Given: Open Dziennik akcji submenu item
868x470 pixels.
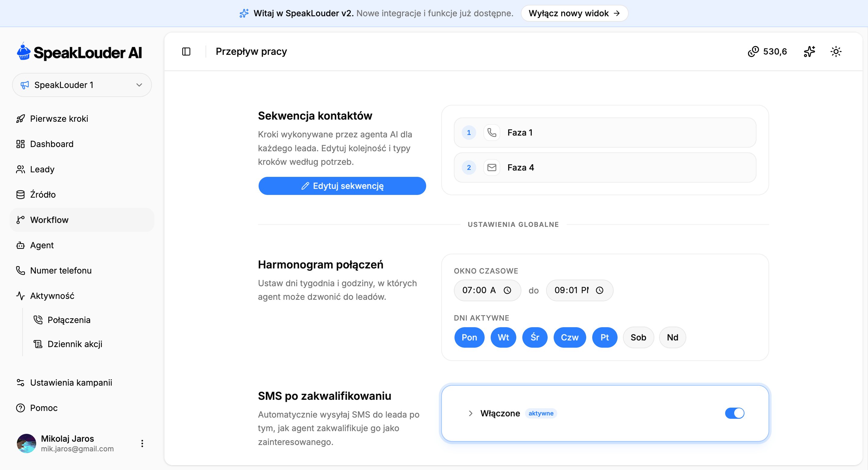Looking at the screenshot, I should tap(90, 344).
